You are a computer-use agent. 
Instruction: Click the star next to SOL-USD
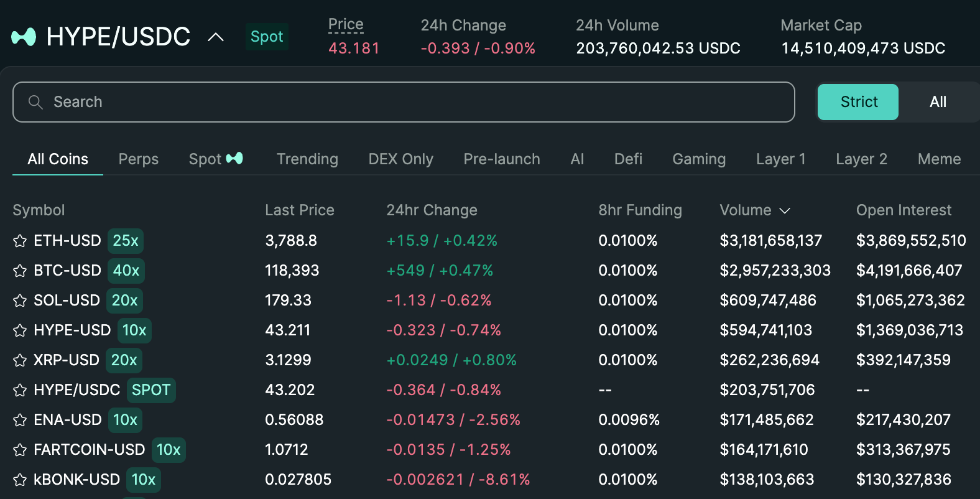20,301
